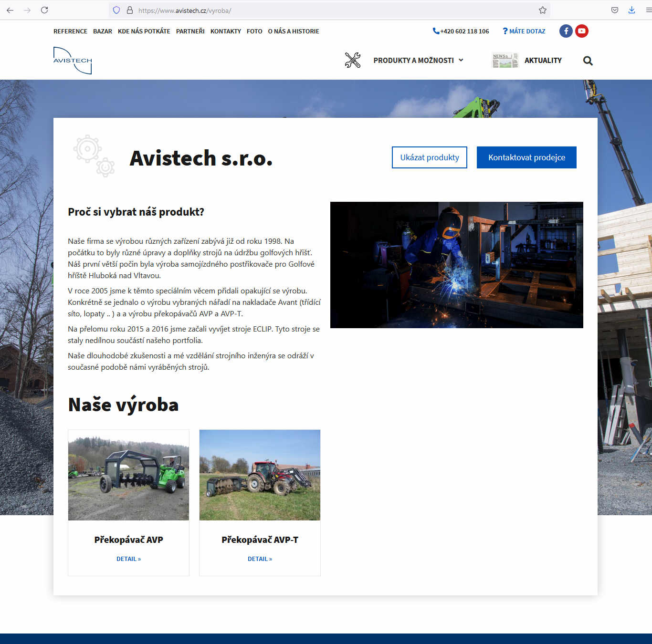Screen dimensions: 652x644
Task: Open the welder workshop photo
Action: (x=457, y=265)
